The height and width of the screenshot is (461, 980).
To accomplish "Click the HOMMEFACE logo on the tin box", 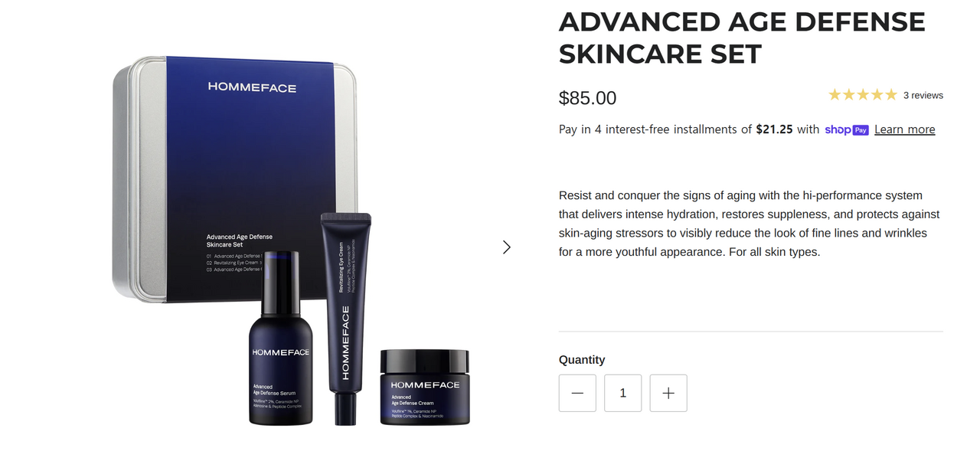I will [252, 87].
